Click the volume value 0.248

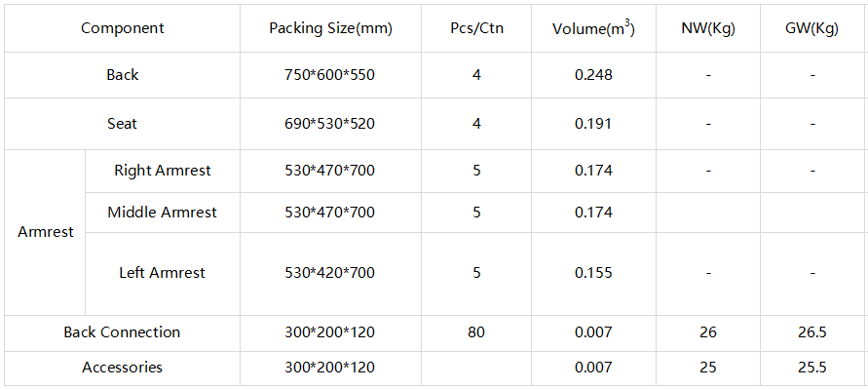tap(593, 75)
